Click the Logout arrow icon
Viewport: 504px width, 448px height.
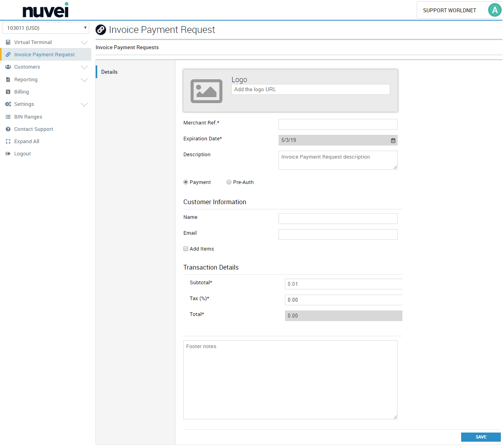point(8,154)
